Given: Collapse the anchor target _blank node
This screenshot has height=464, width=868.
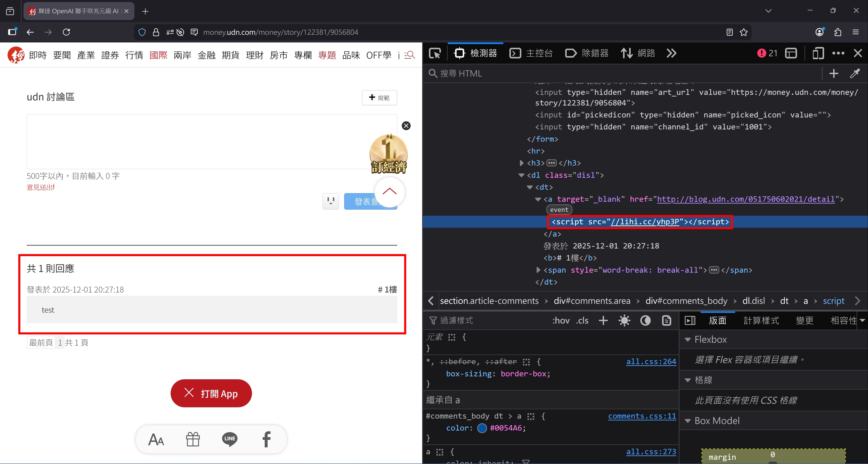Looking at the screenshot, I should 538,199.
